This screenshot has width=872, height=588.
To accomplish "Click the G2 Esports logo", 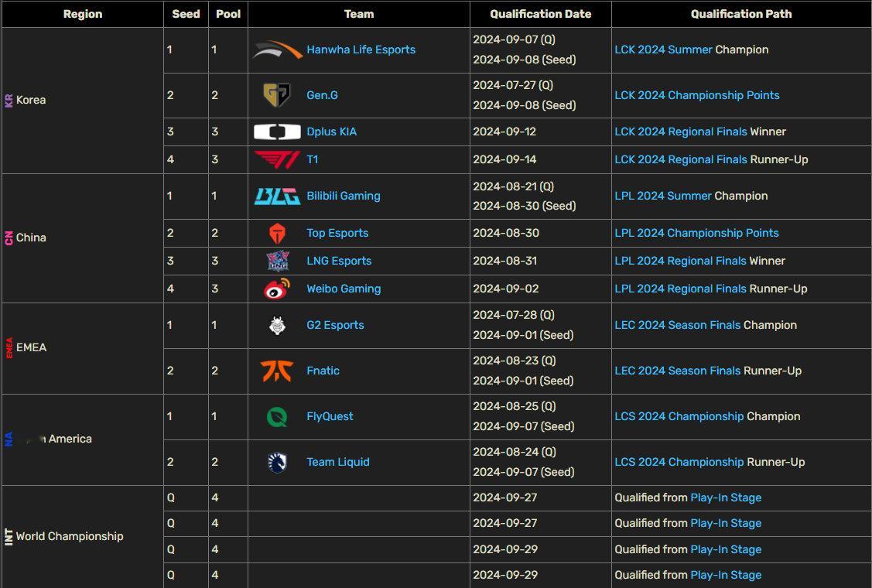I will (277, 325).
